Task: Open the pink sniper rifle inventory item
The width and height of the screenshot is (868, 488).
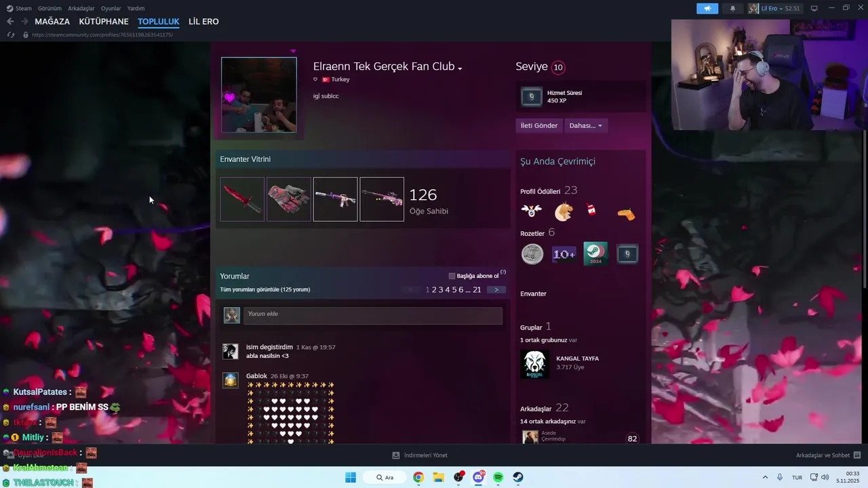Action: (382, 199)
